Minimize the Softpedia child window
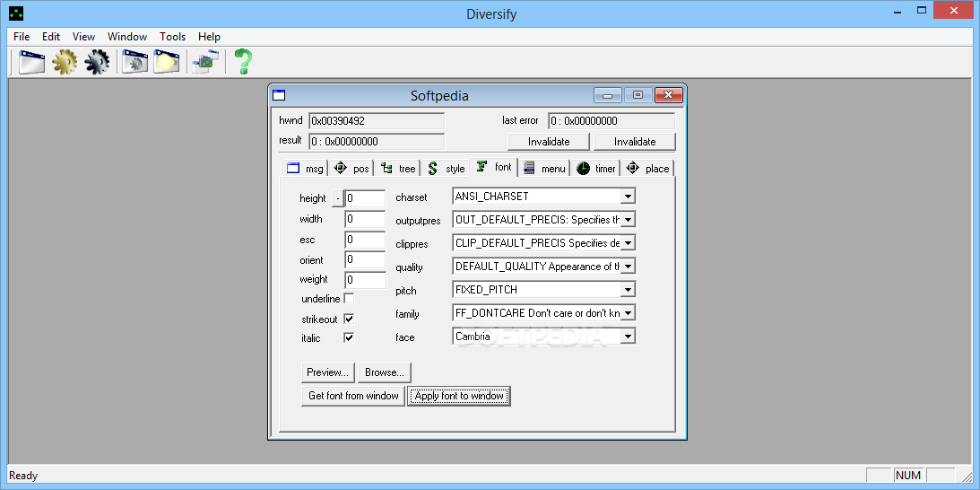 (x=608, y=95)
